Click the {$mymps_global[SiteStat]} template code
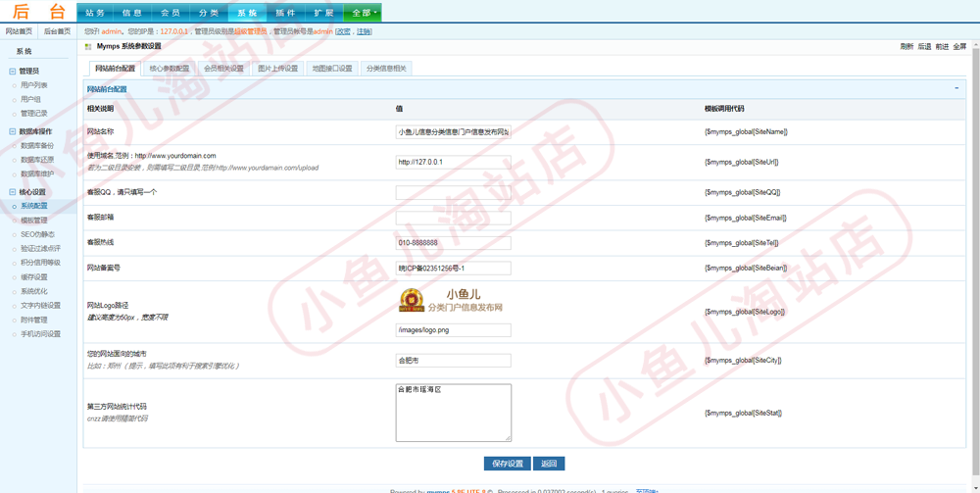 tap(743, 413)
